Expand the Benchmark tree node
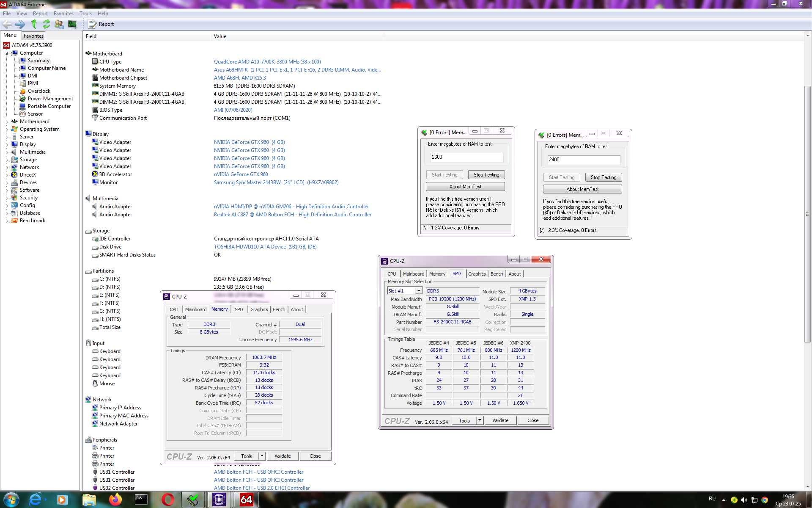 coord(7,221)
